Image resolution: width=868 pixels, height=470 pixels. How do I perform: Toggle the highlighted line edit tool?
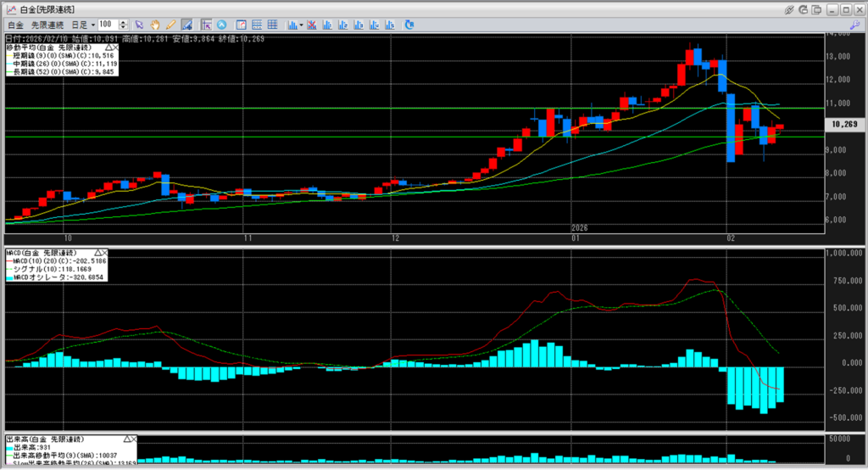[188, 25]
